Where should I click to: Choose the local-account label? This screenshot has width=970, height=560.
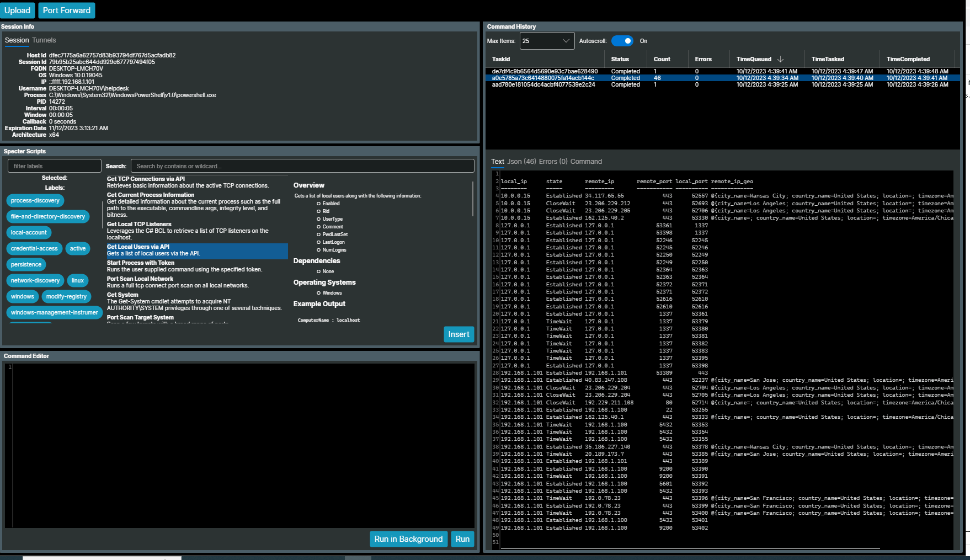(29, 232)
